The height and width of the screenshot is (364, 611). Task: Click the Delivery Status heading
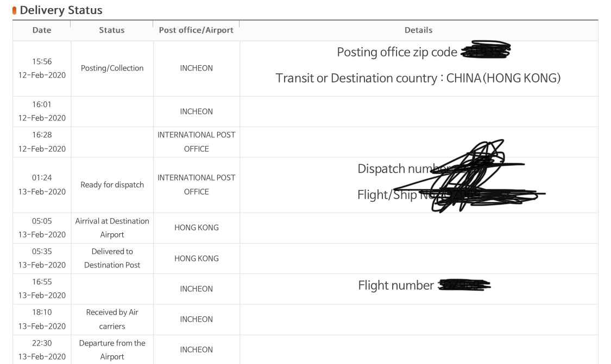(61, 10)
